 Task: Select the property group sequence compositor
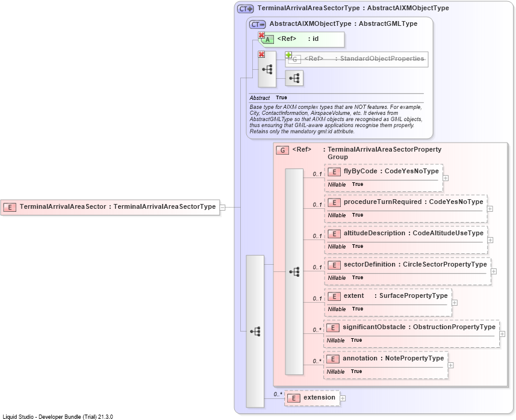pyautogui.click(x=294, y=271)
